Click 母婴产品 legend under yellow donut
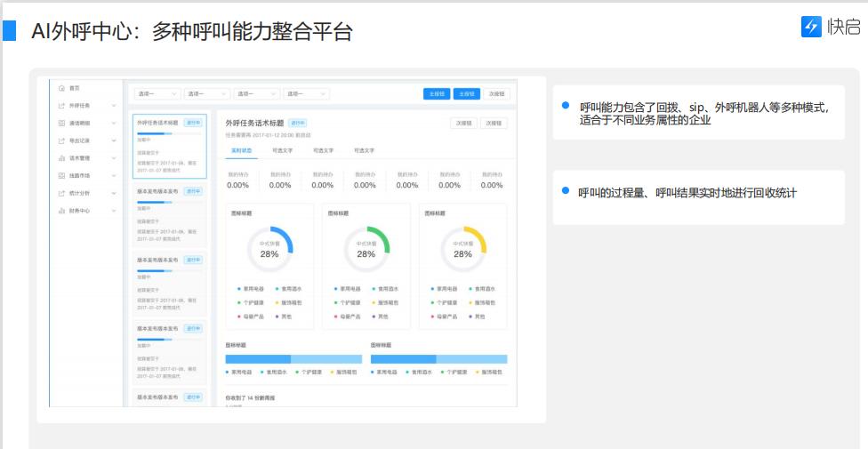Screen dimensions: 868x449 click(444, 317)
